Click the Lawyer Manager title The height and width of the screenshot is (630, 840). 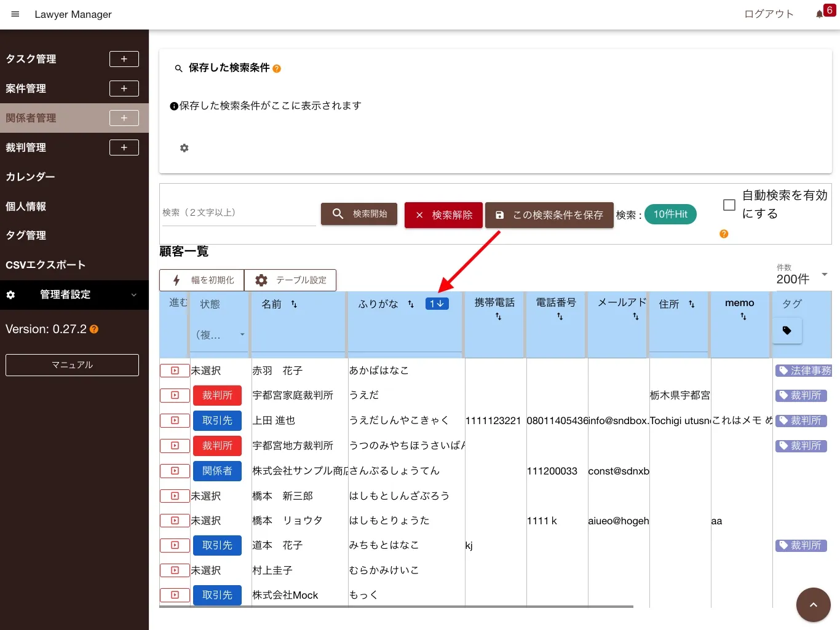coord(73,14)
